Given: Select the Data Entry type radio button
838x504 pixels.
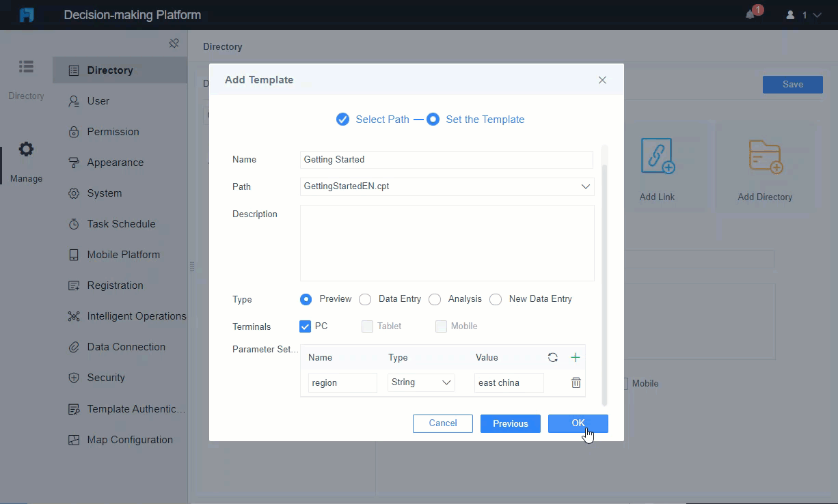Looking at the screenshot, I should pyautogui.click(x=365, y=299).
